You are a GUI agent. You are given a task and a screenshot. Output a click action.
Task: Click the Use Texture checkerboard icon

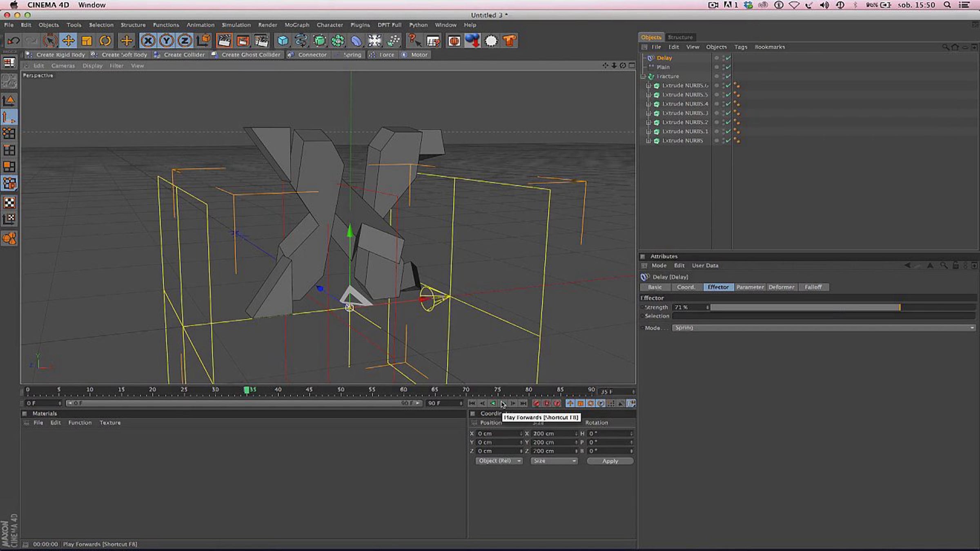(x=9, y=203)
